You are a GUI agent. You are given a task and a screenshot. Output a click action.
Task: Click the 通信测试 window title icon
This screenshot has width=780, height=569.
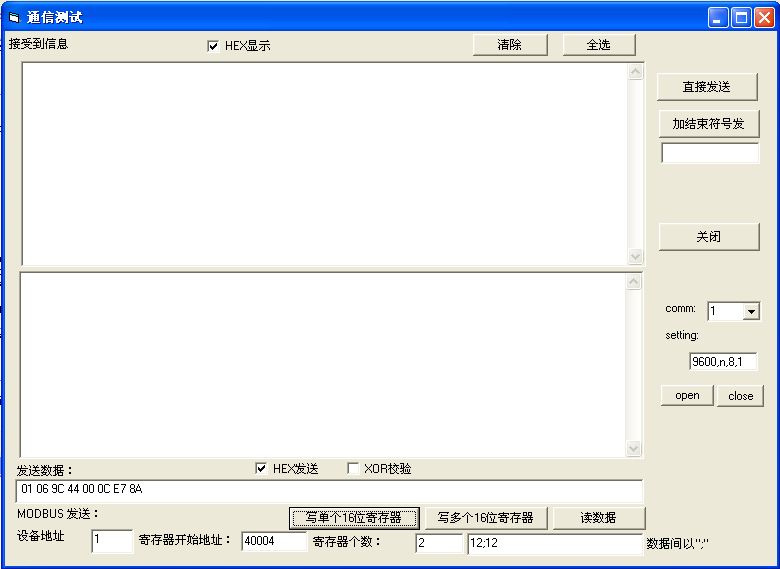14,18
